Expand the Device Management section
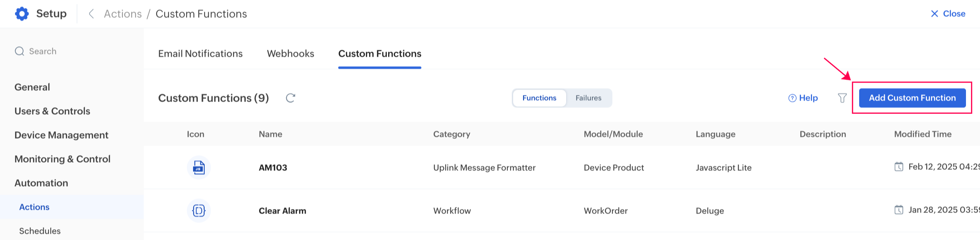The image size is (980, 240). (61, 135)
